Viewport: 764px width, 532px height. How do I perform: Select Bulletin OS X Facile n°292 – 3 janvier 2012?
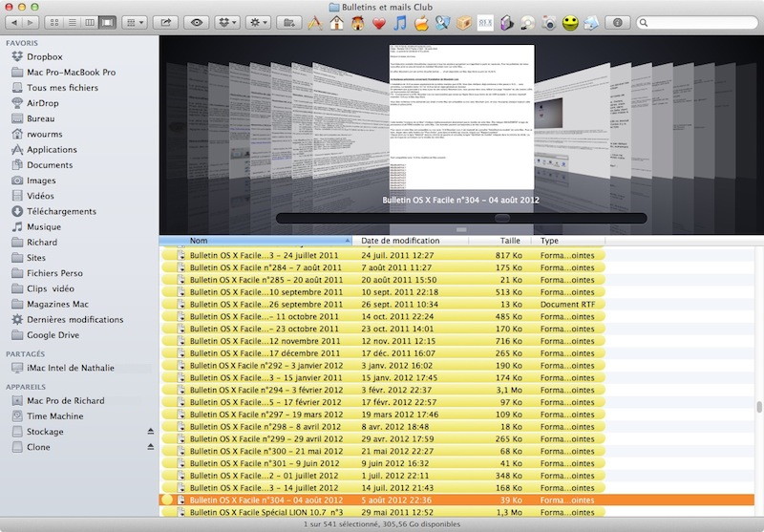383,365
